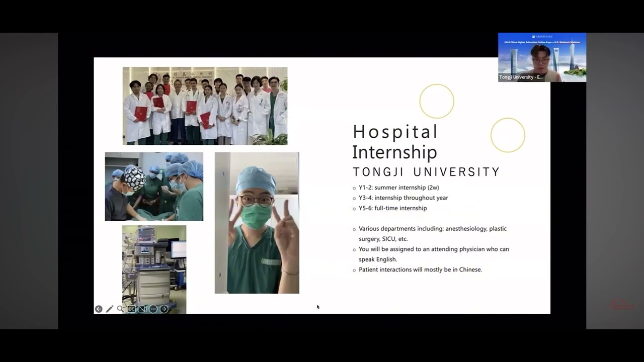Click the anesthesia machine photo
Screen dimensions: 644x362
click(154, 269)
